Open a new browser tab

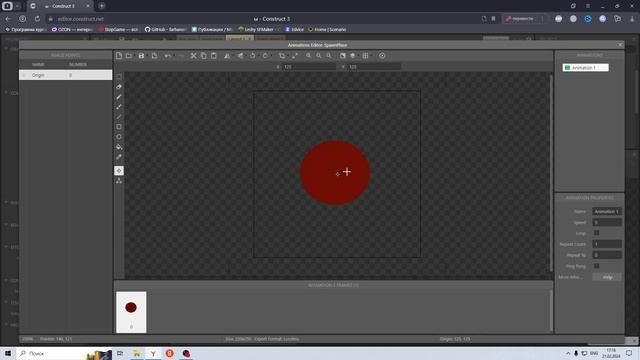(102, 6)
